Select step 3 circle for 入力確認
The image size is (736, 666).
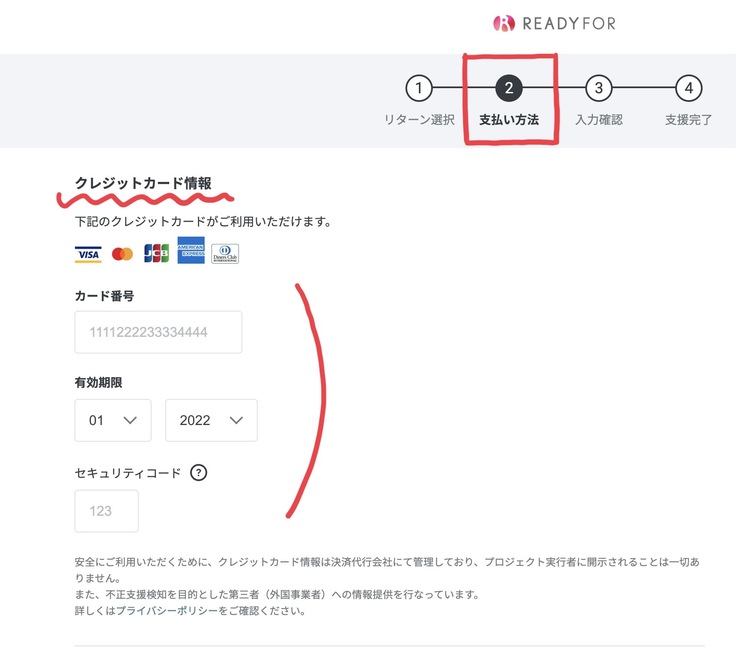pyautogui.click(x=598, y=89)
